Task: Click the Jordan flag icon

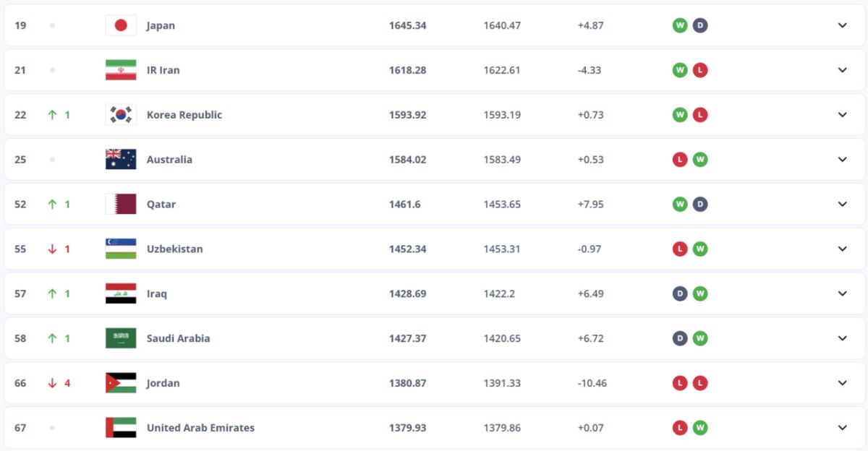Action: click(x=121, y=383)
